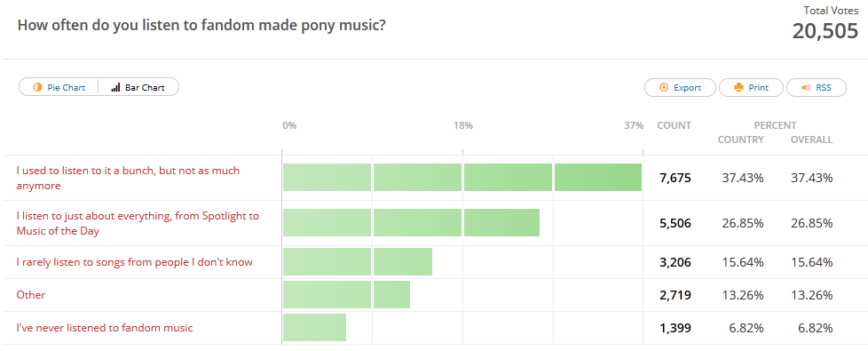868x351 pixels.
Task: Click the 37.43% top result bar
Action: [x=462, y=178]
